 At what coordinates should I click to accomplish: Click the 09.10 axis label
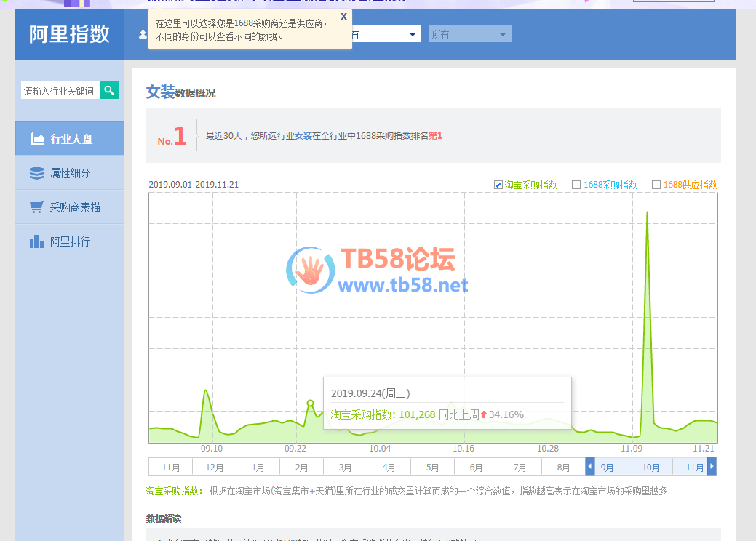(x=212, y=449)
